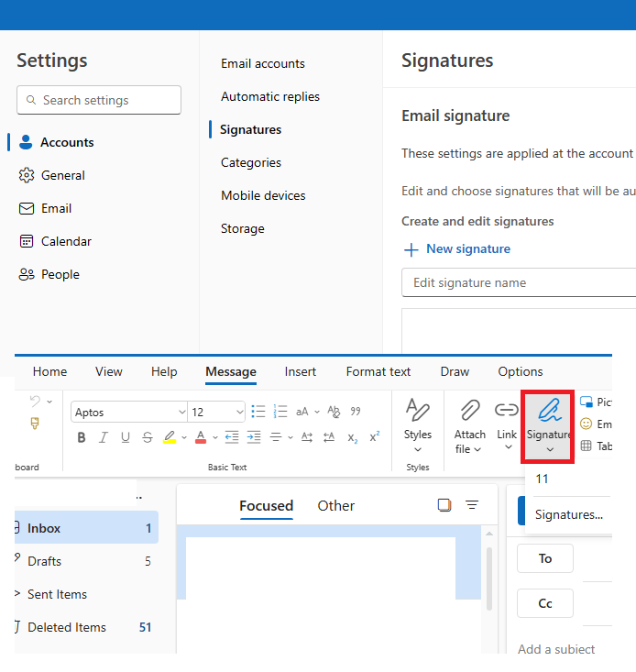Switch to the Draw ribbon tab
636x672 pixels.
pyautogui.click(x=455, y=371)
